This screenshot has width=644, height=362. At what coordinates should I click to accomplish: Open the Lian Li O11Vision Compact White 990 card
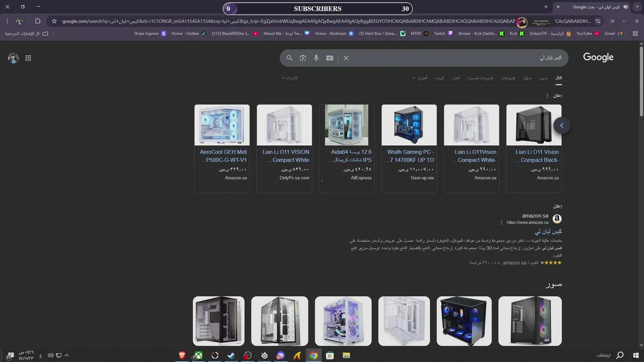[471, 148]
